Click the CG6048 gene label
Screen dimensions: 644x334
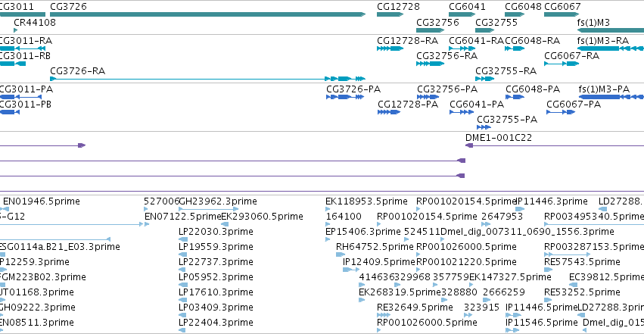click(x=523, y=7)
